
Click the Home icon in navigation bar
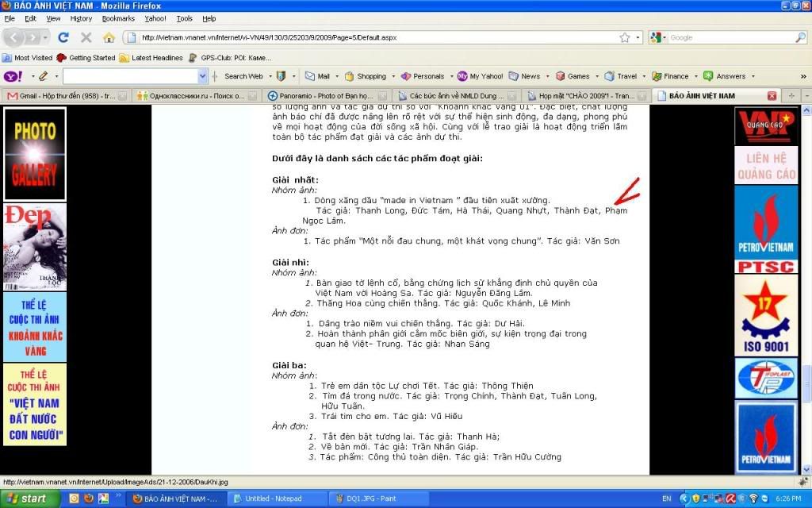pyautogui.click(x=109, y=37)
